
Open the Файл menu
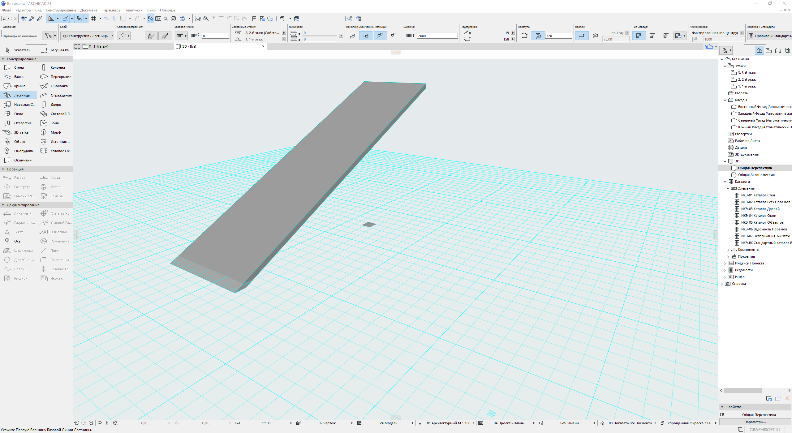(7, 10)
